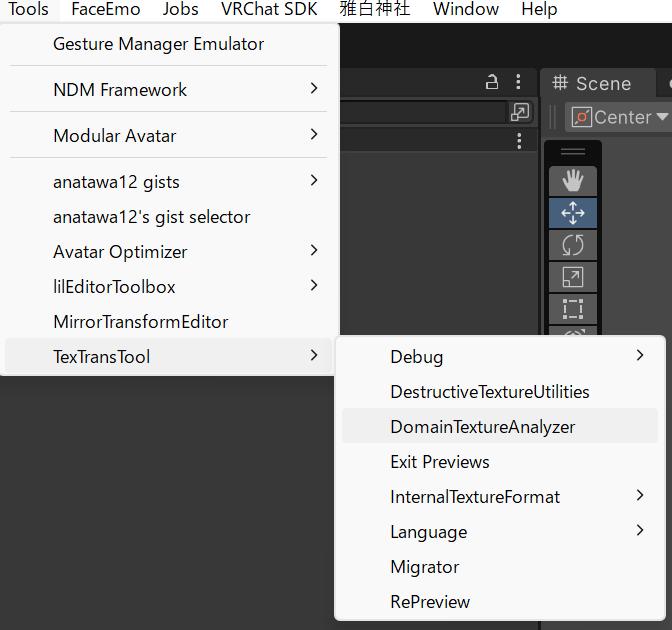Expand the Modular Avatar submenu
This screenshot has width=672, height=630.
(168, 135)
